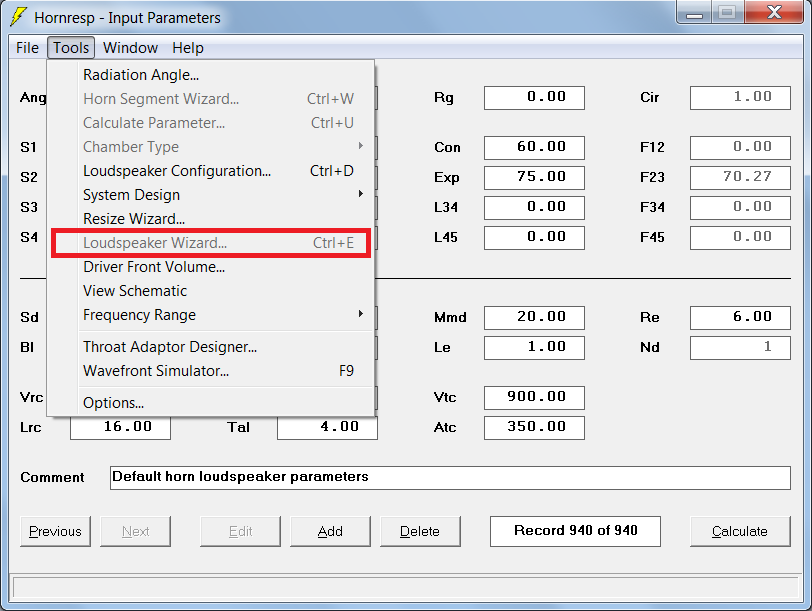The height and width of the screenshot is (611, 812).
Task: Click the Mmd field showing 20.00
Action: [534, 317]
